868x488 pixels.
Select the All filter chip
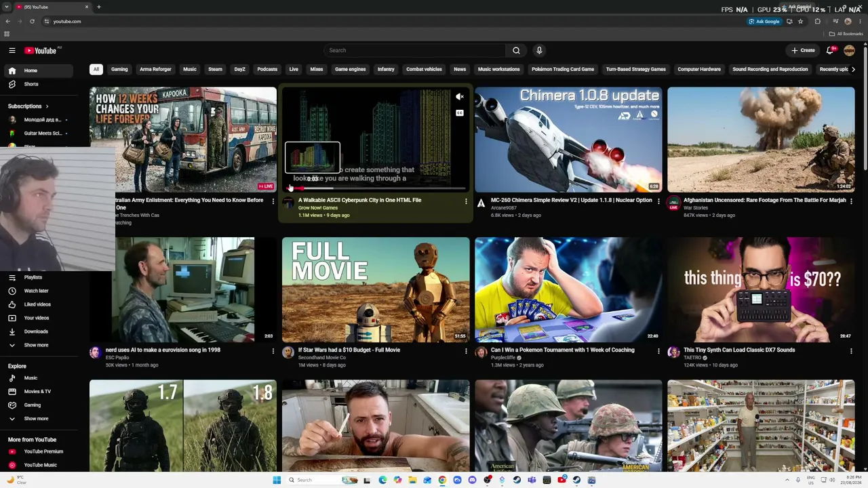[x=96, y=69]
